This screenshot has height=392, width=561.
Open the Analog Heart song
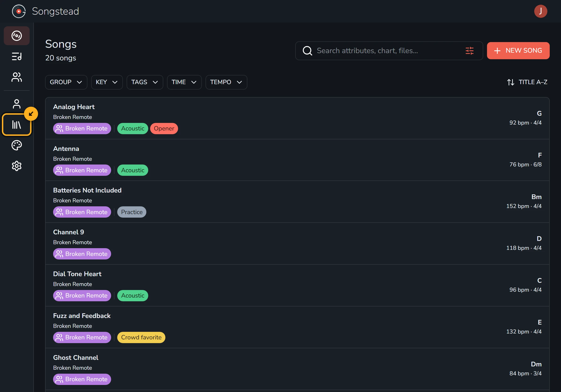point(297,118)
